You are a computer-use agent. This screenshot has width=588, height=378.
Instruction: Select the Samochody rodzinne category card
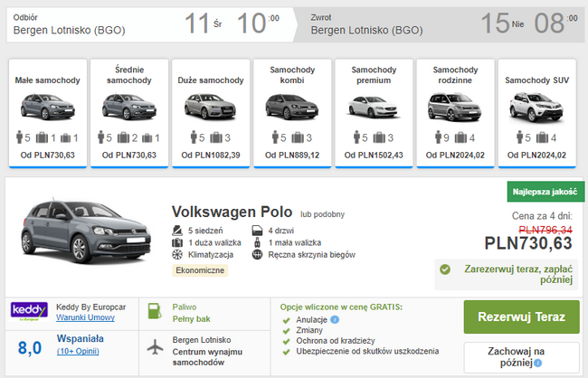(x=455, y=113)
